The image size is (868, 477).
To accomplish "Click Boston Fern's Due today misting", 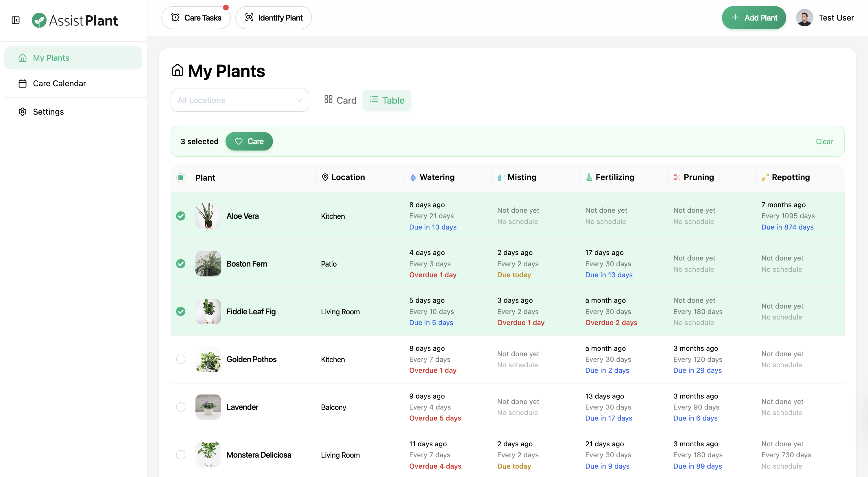I will [x=514, y=275].
